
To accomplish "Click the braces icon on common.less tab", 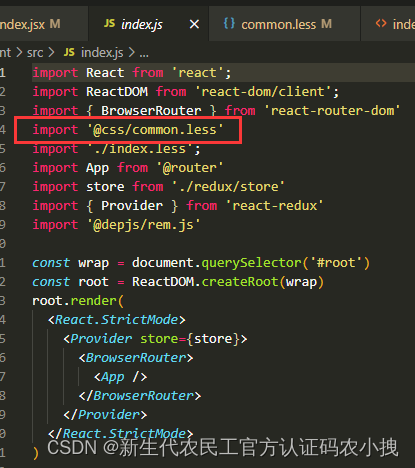I will click(229, 23).
